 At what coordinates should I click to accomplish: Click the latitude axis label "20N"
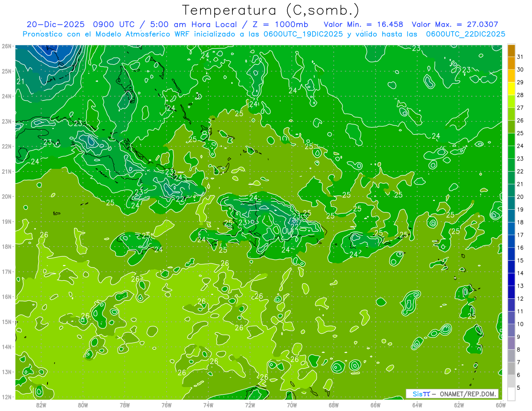pos(7,196)
